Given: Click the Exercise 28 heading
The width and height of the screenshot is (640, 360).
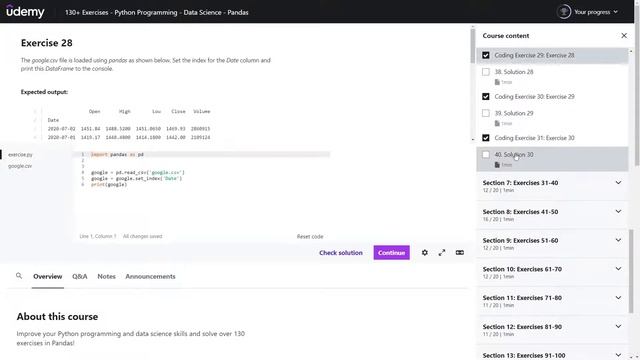Looking at the screenshot, I should pyautogui.click(x=47, y=43).
